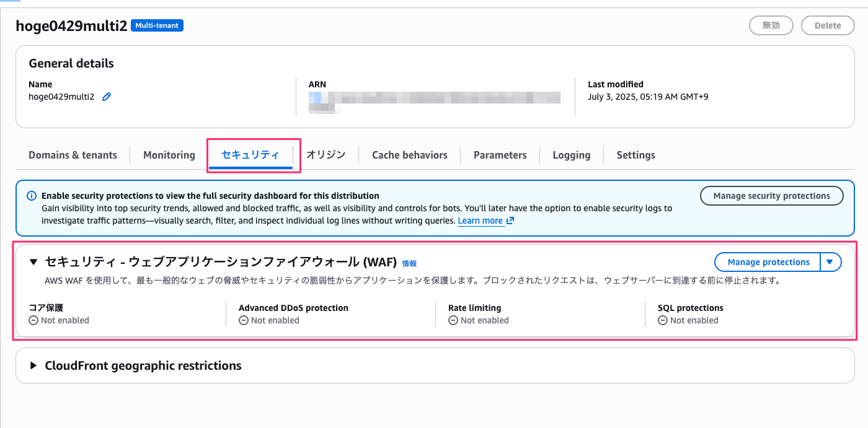Viewport: 868px width, 428px height.
Task: Click Not enabled icon under Advanced DDoS protection
Action: 244,320
